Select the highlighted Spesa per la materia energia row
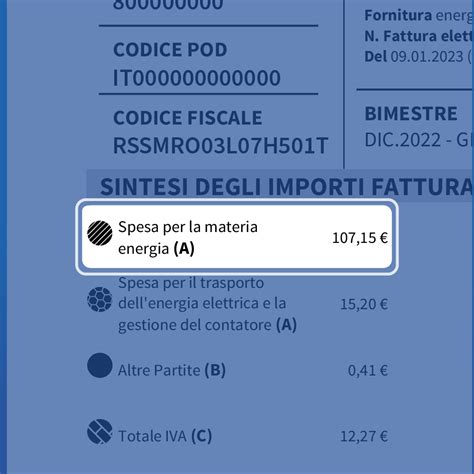This screenshot has height=474, width=474. coord(237,237)
